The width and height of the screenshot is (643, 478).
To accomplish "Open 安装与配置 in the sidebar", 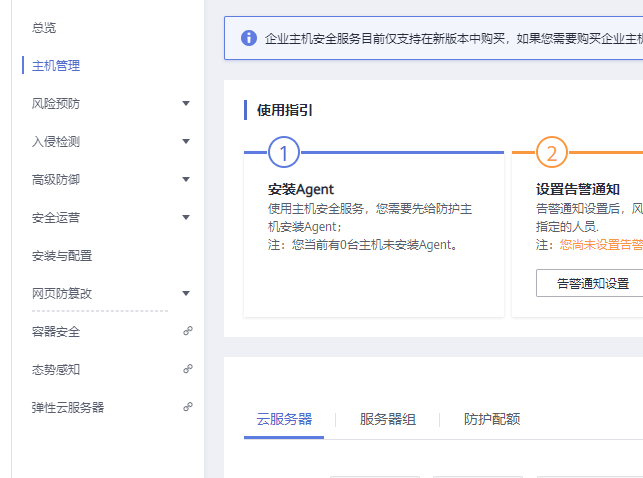I will tap(62, 256).
